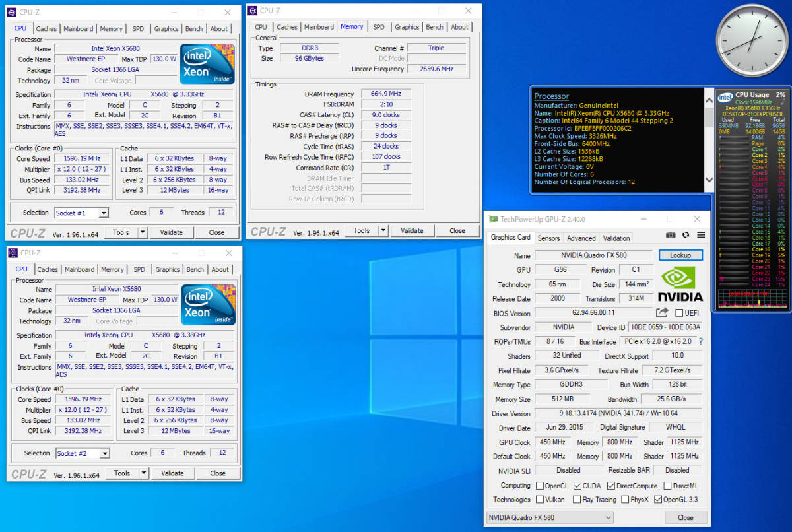Open About tab in the Memory CPU-Z window
Viewport: 792px width, 532px height.
[x=460, y=27]
